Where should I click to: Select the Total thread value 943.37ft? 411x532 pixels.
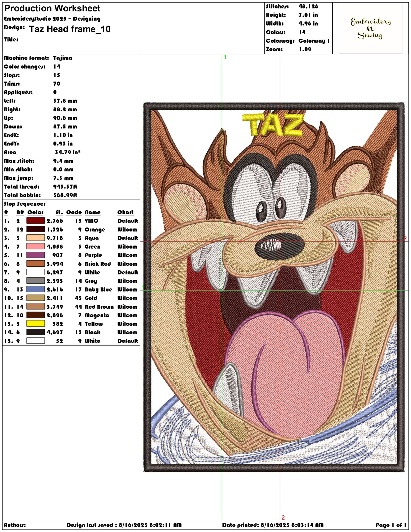(65, 187)
